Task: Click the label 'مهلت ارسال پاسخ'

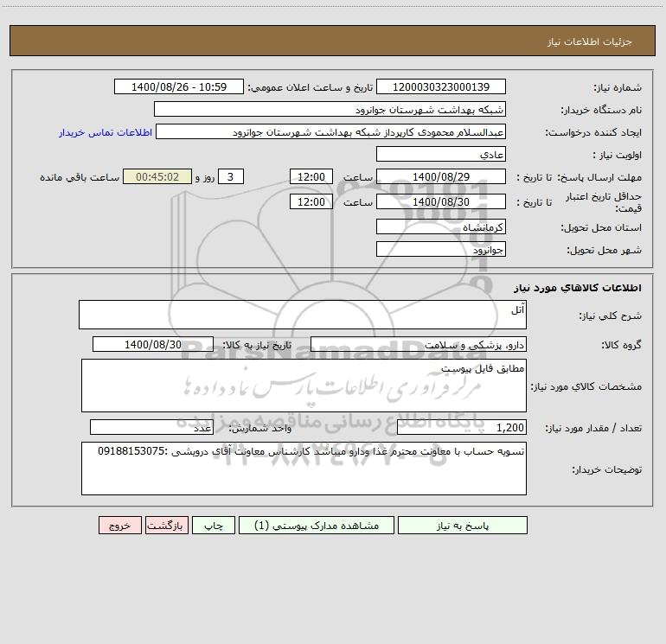Action: point(599,177)
